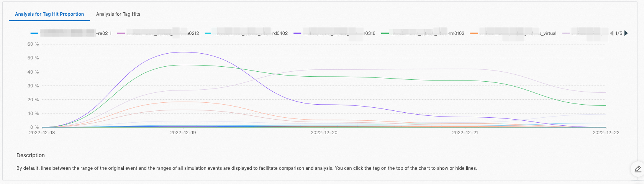This screenshot has height=184, width=644.
Task: Go to the next legend page arrow
Action: 626,33
